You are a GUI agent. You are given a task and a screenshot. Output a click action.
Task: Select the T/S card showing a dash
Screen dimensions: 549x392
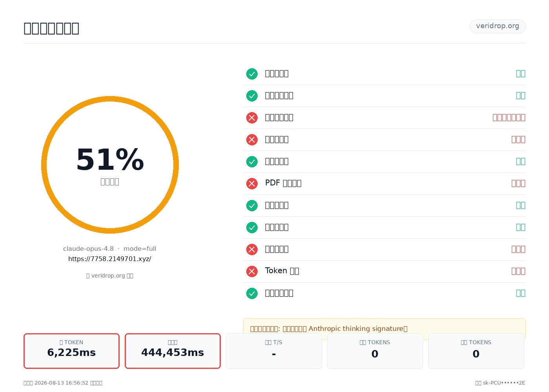click(x=274, y=351)
